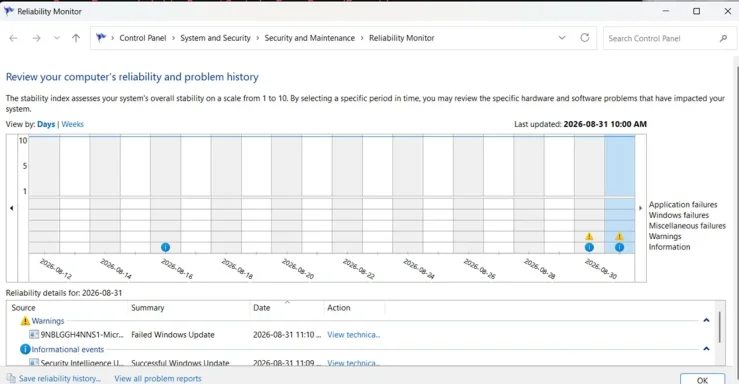Click the Miscellaneous failures row label
This screenshot has width=739, height=384.
tap(687, 226)
